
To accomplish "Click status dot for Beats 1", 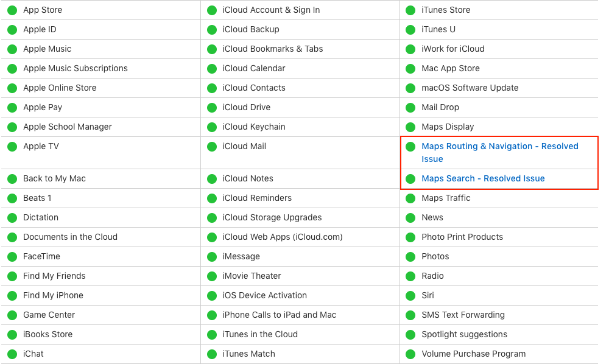I will [x=12, y=198].
